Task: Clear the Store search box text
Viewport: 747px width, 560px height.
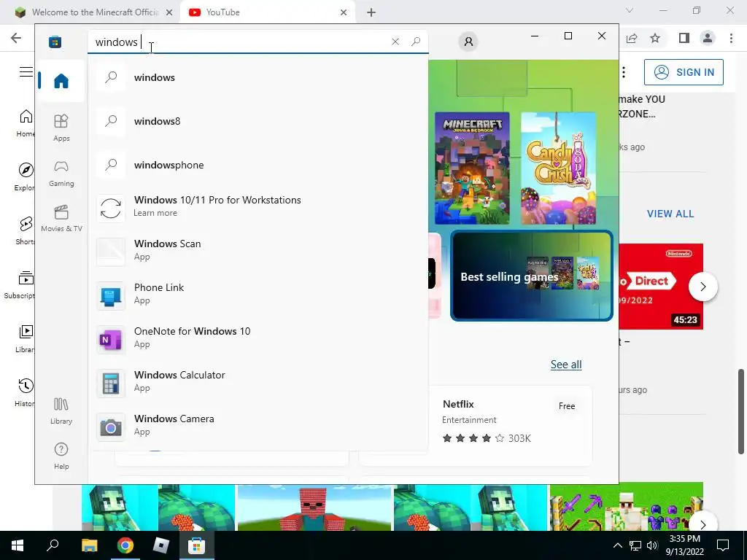Action: tap(395, 42)
